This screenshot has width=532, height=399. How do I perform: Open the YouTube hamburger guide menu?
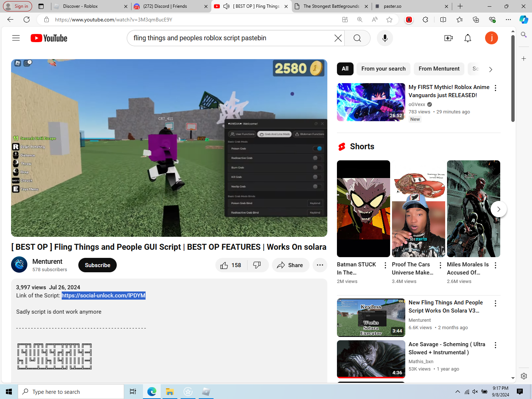(16, 38)
